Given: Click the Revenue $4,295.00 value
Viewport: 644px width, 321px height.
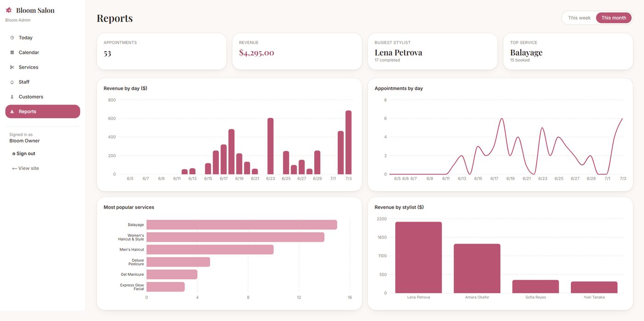Looking at the screenshot, I should (x=256, y=53).
